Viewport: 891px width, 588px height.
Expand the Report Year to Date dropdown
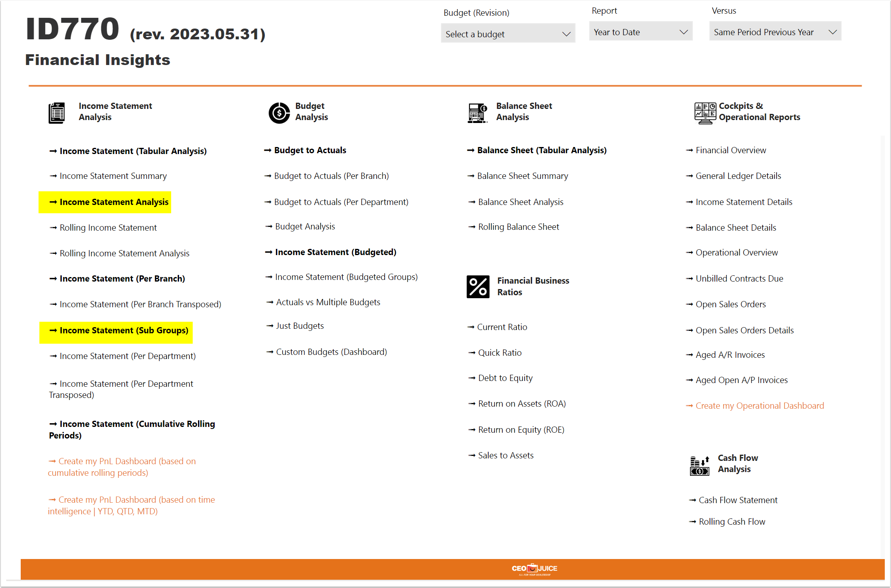[640, 32]
